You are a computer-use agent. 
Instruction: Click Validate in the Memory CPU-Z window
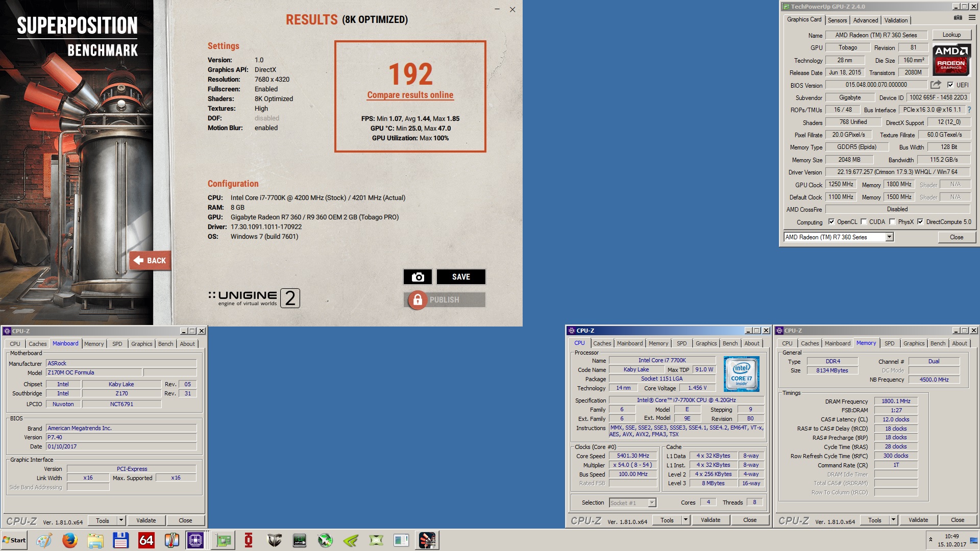point(918,520)
